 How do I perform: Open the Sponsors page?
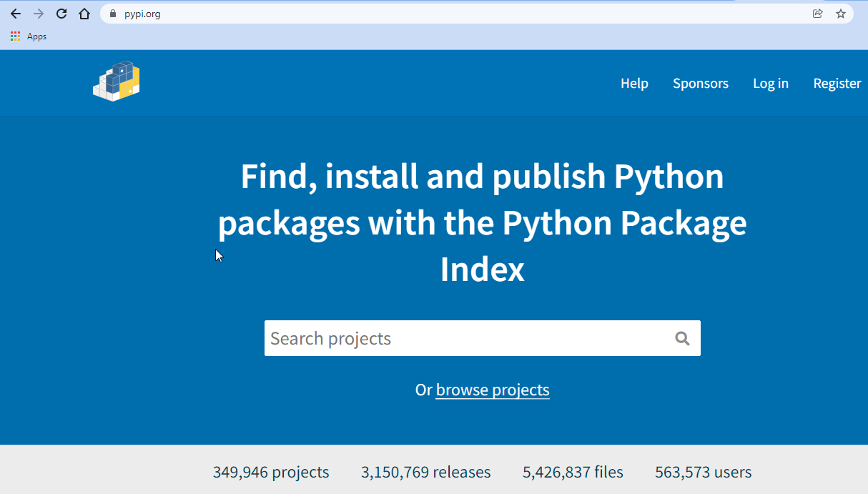701,83
